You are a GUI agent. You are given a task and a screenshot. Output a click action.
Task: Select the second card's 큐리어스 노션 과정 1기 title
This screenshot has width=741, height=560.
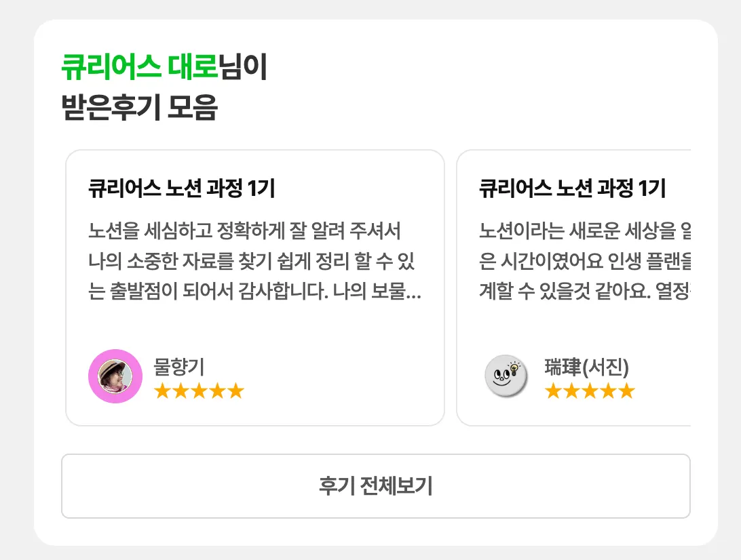(x=572, y=188)
